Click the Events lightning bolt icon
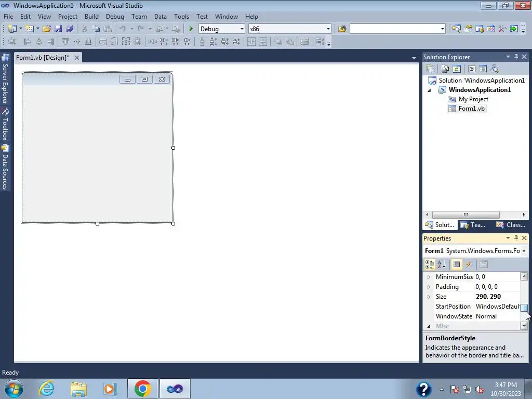Screen dimensions: 532x399 (468, 264)
